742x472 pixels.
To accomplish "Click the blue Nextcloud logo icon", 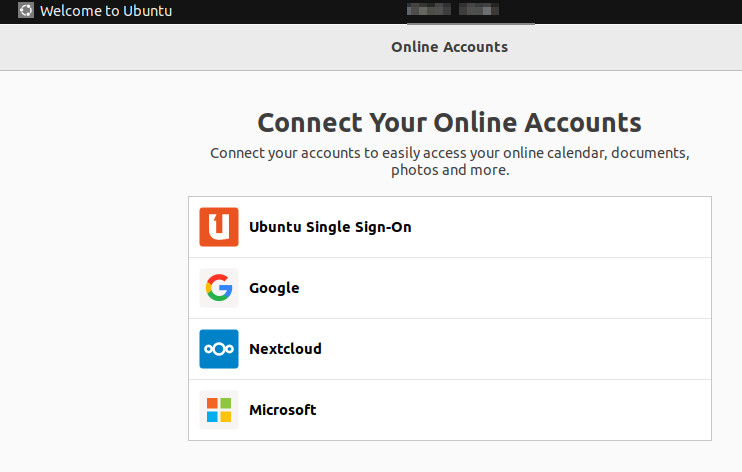I will coord(218,349).
